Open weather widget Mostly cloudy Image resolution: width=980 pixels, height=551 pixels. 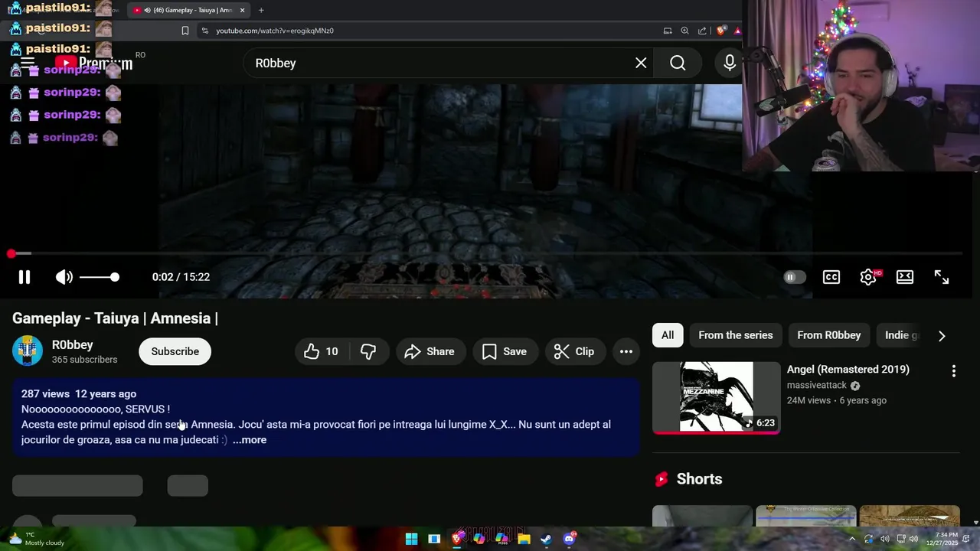click(36, 539)
